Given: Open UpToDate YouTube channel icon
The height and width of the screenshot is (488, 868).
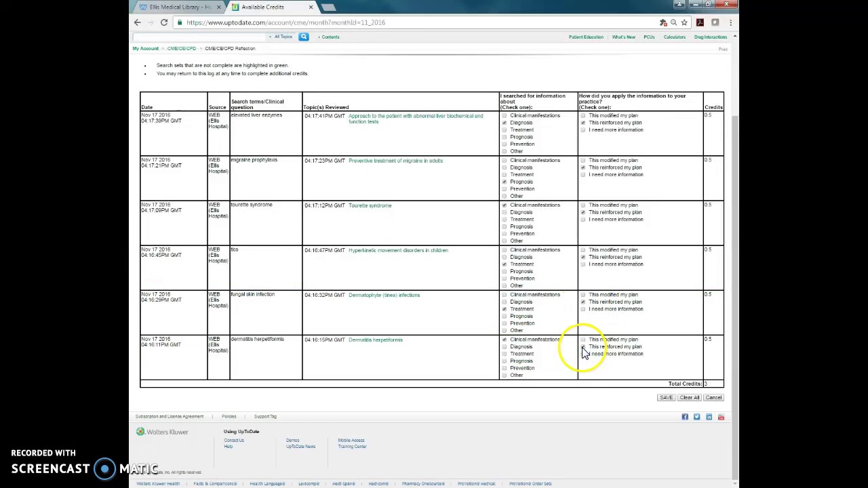Looking at the screenshot, I should click(x=721, y=417).
